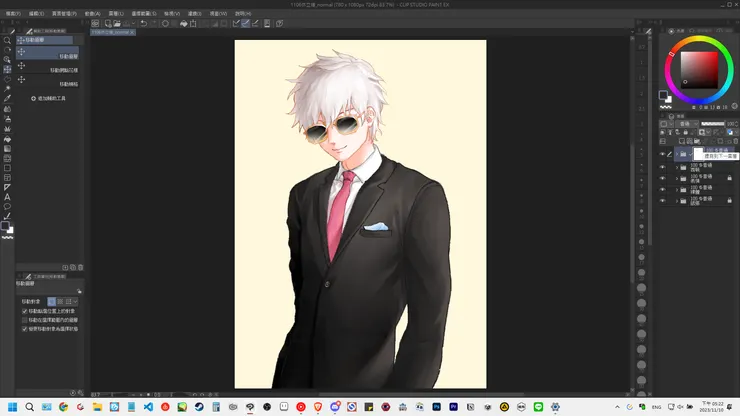Select the first move layer sub tool
This screenshot has height=416, width=740.
pos(48,53)
